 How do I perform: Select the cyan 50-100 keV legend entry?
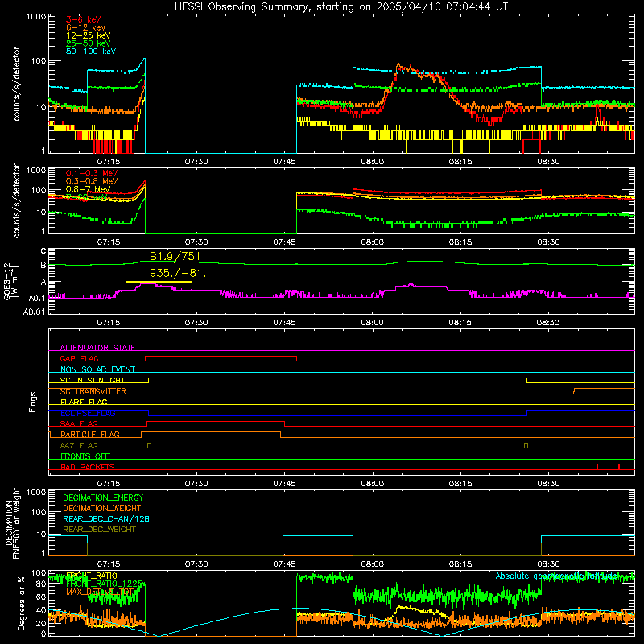click(90, 52)
